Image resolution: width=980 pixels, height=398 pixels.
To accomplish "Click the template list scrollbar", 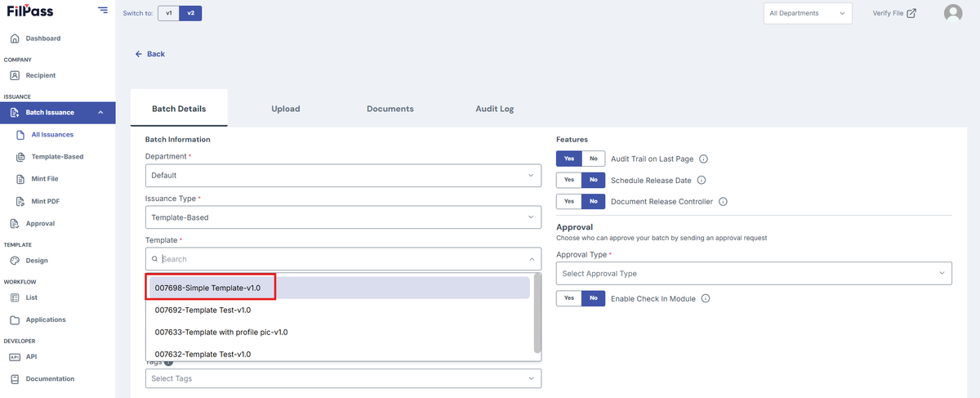I will coord(537,314).
